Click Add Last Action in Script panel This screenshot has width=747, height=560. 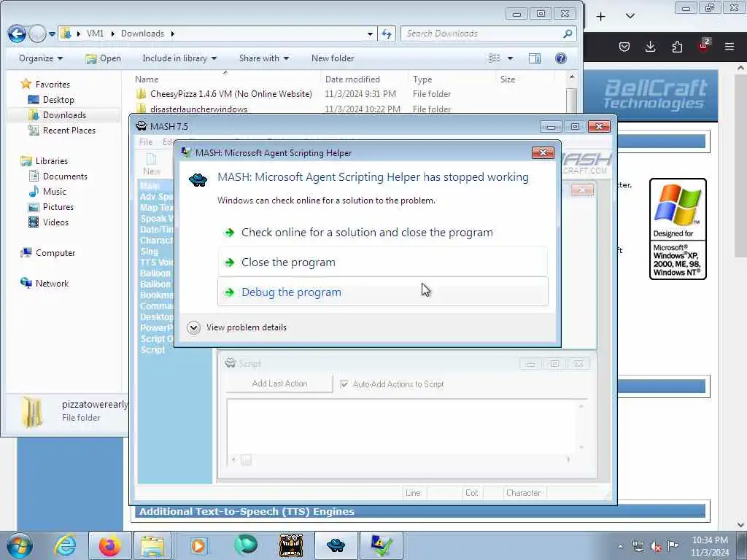[x=279, y=384]
